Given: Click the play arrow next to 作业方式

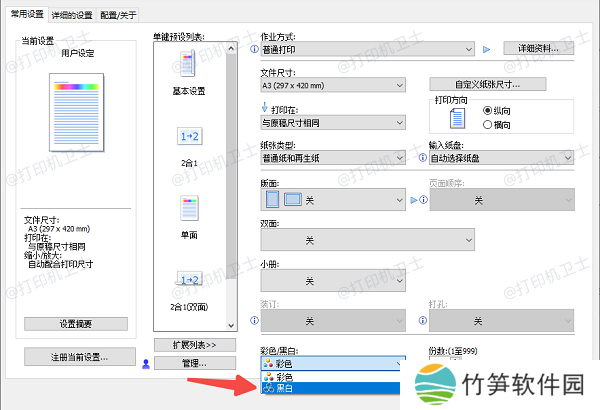Looking at the screenshot, I should pyautogui.click(x=486, y=48).
